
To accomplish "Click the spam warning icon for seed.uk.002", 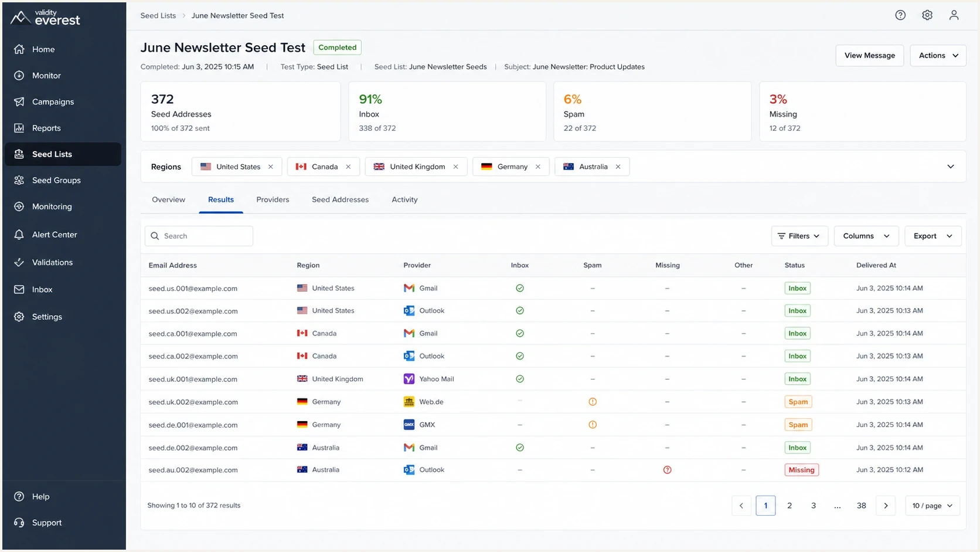I will tap(593, 402).
